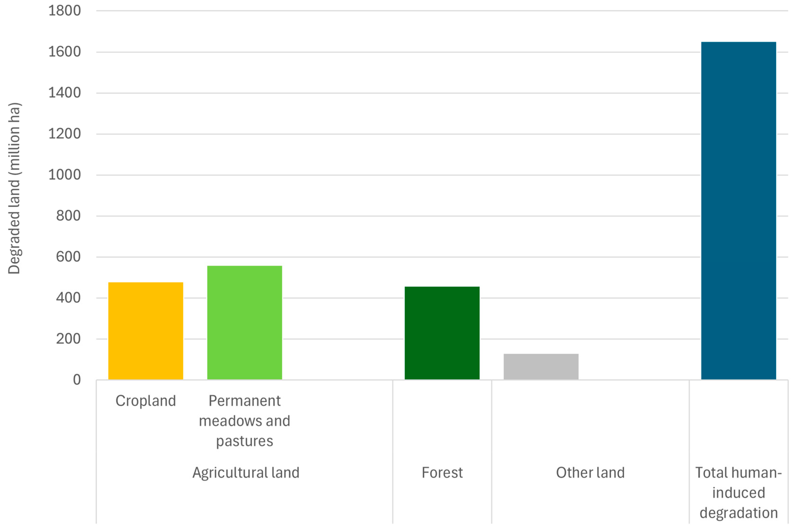Select the "Cropland" category label

(x=146, y=401)
